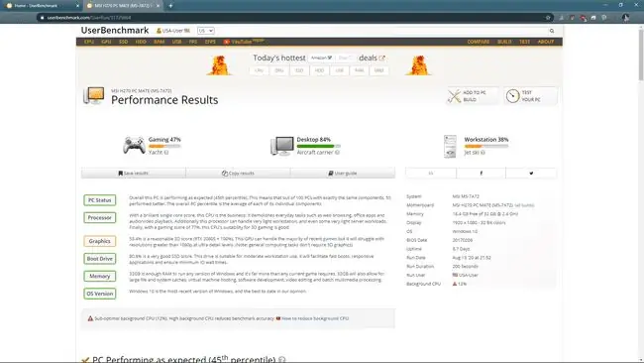This screenshot has width=644, height=363.
Task: Jump to Boot Drive section
Action: point(100,259)
